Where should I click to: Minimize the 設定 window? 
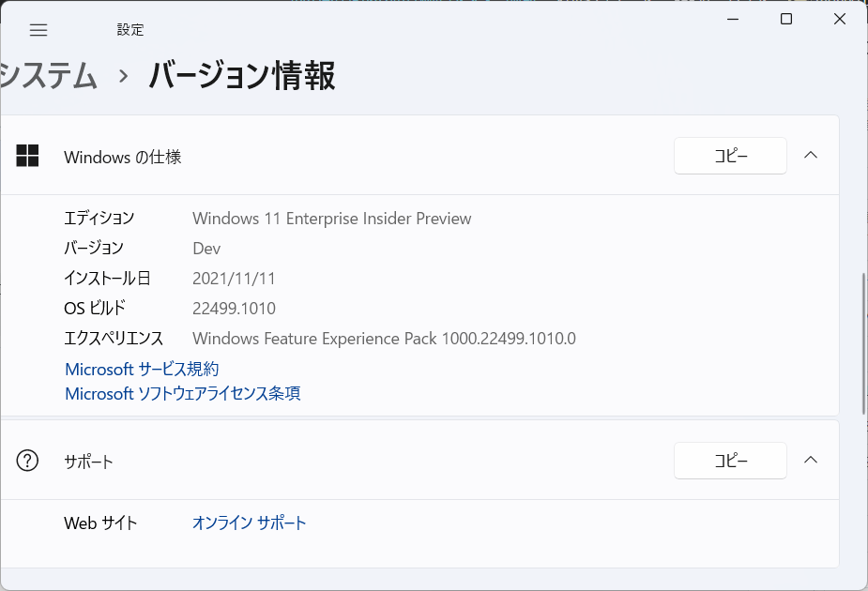pos(733,20)
